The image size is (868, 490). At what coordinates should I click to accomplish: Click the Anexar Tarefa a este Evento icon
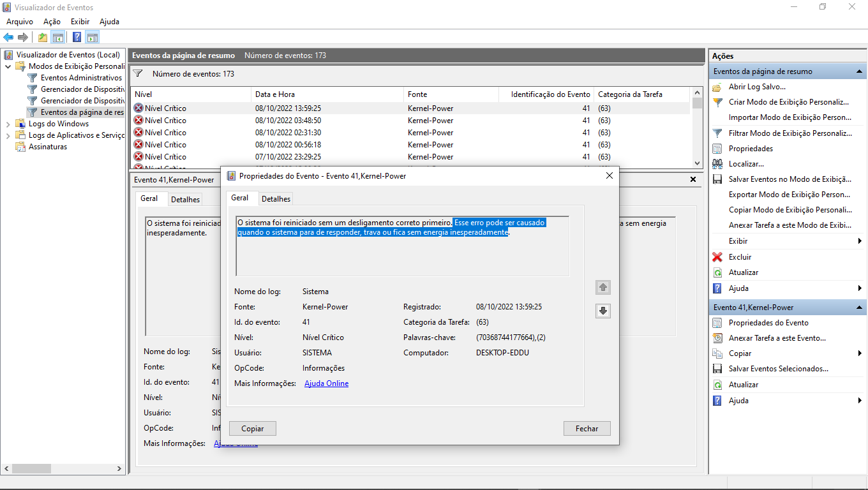point(717,338)
